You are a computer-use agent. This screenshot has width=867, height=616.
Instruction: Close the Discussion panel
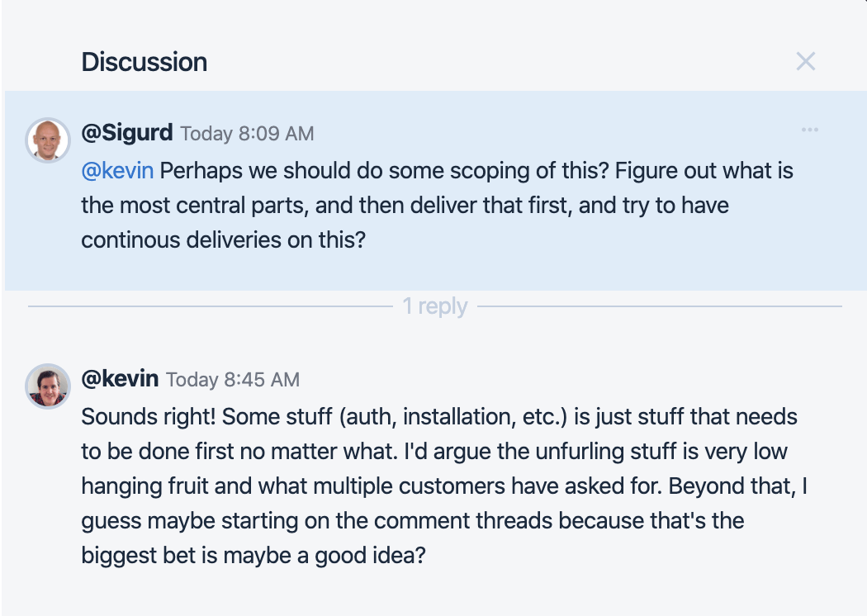click(805, 61)
